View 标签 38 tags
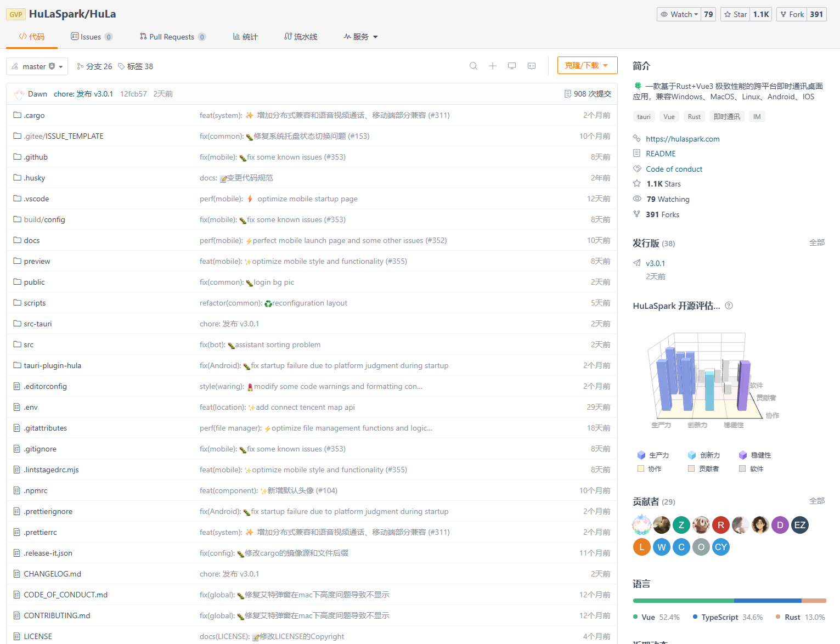 pos(136,66)
